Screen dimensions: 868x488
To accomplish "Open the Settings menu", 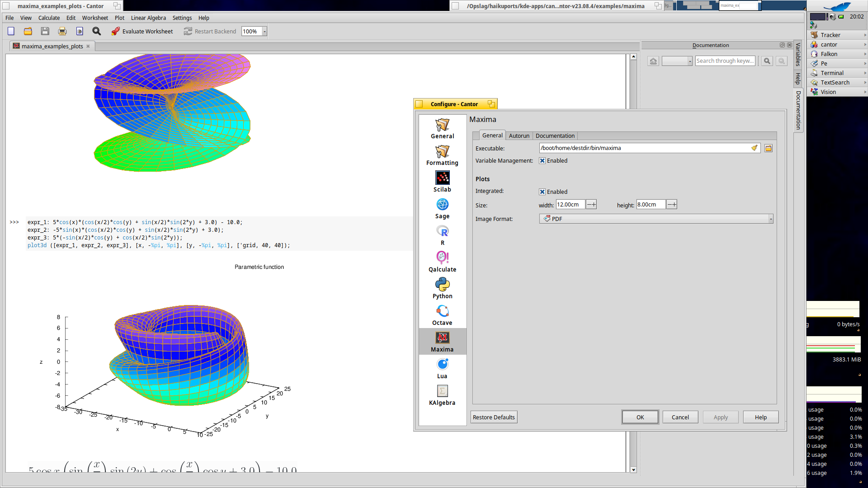I will tap(182, 18).
